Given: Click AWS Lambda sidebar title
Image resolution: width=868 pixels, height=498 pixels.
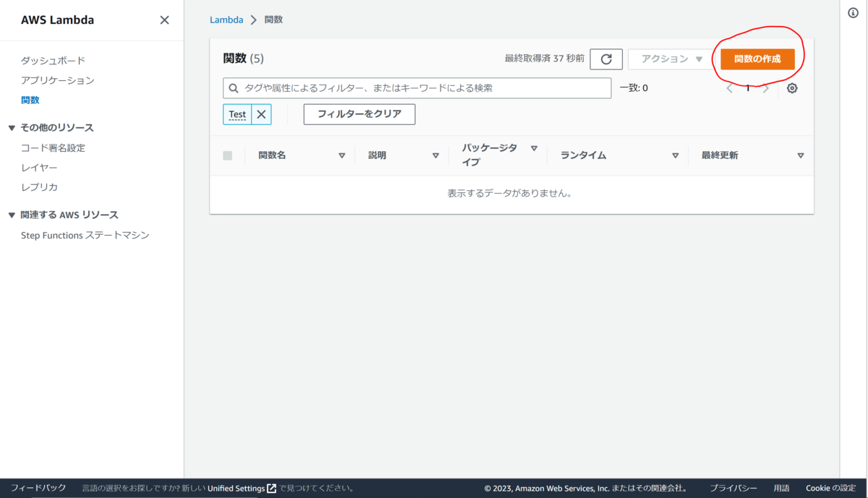Looking at the screenshot, I should (x=57, y=20).
